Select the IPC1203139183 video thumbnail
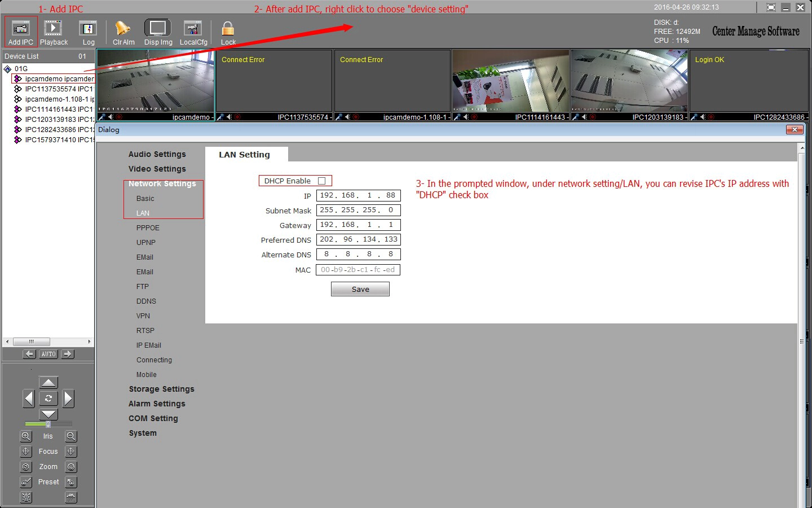Image resolution: width=812 pixels, height=508 pixels. click(x=629, y=81)
